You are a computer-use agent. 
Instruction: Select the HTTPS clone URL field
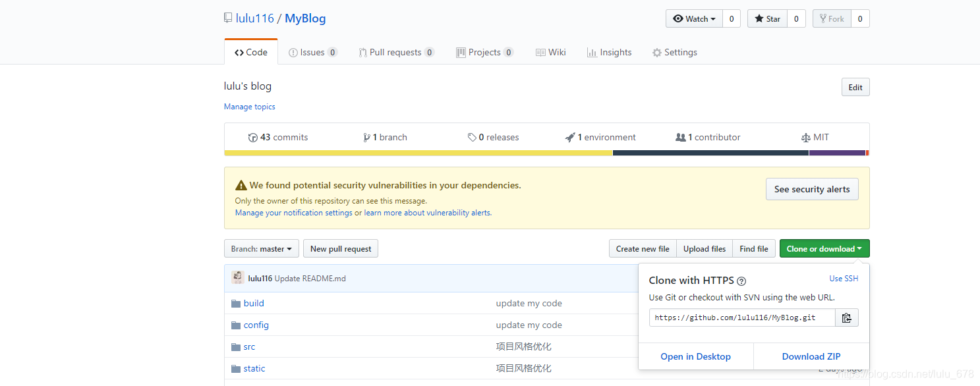(742, 317)
